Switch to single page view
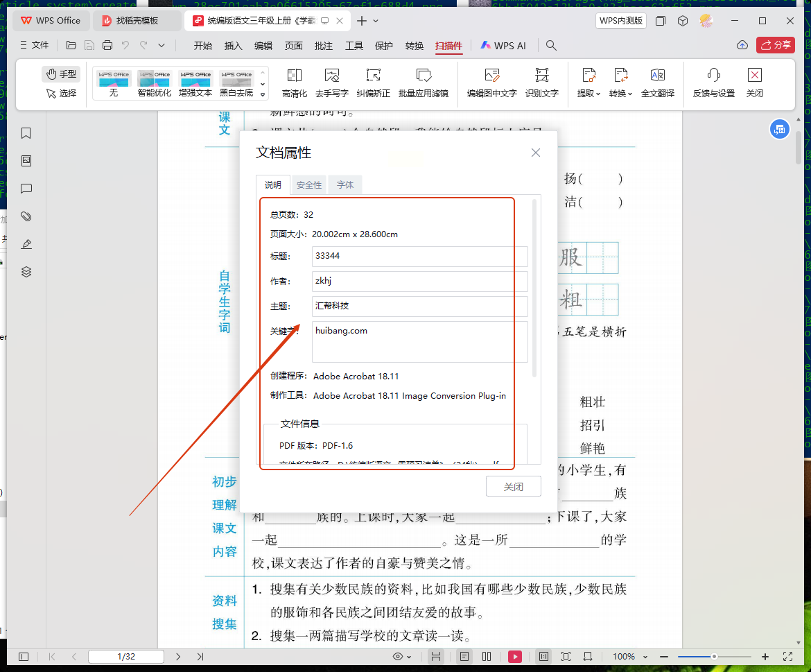This screenshot has height=672, width=811. 464,657
